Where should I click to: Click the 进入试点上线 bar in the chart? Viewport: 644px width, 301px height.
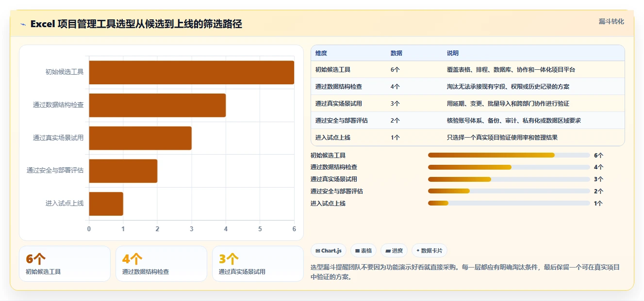(x=106, y=204)
